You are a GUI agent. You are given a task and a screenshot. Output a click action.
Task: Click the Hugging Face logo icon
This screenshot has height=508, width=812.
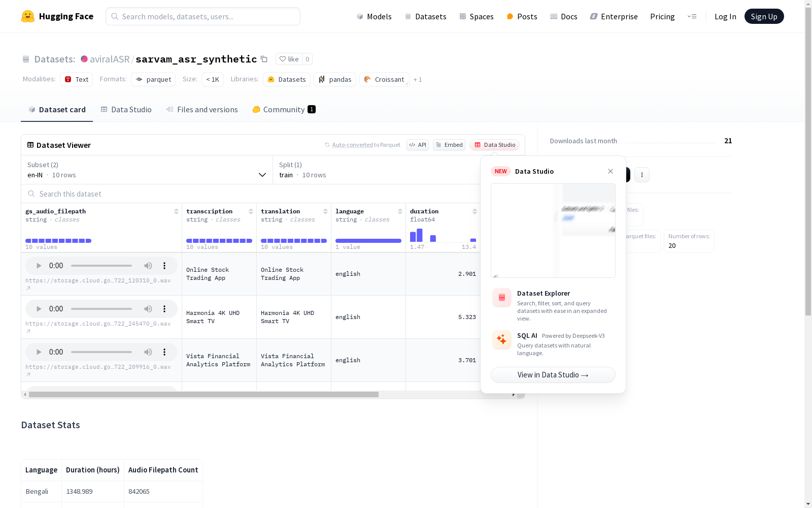point(28,16)
